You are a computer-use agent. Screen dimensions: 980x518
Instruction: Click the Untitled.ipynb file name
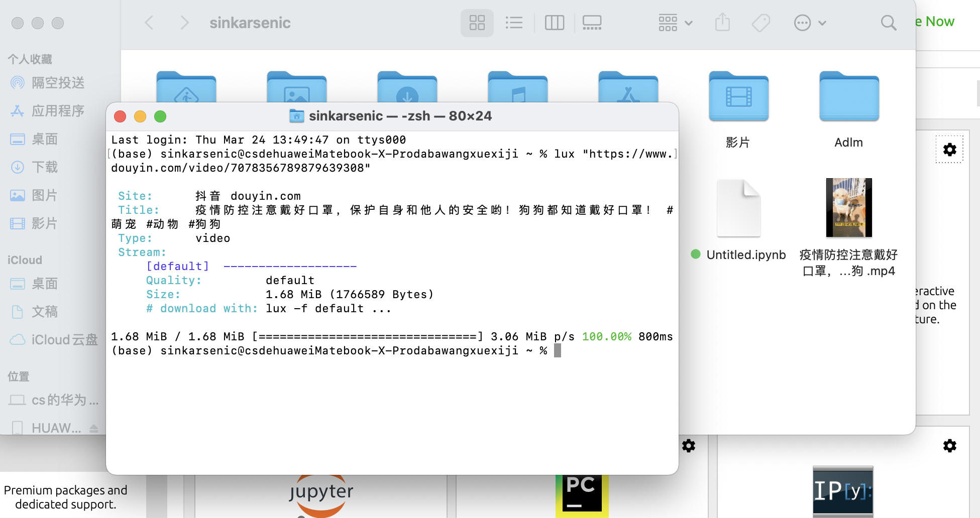click(746, 255)
